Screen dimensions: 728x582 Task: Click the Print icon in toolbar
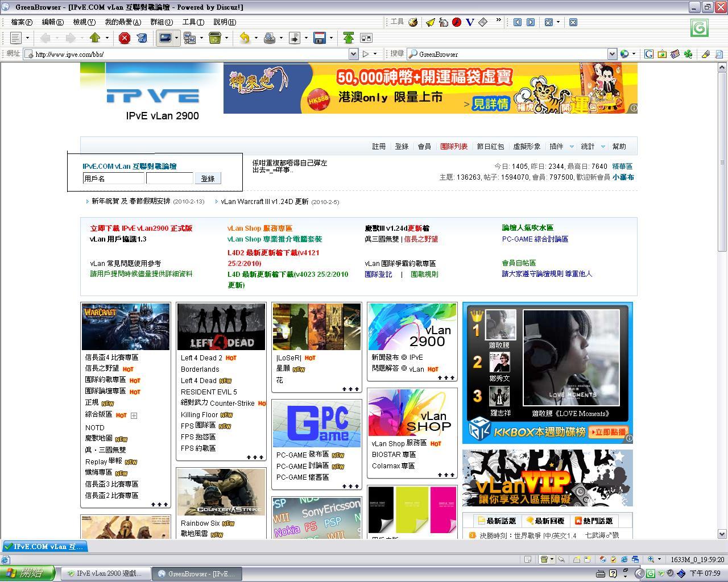point(270,38)
